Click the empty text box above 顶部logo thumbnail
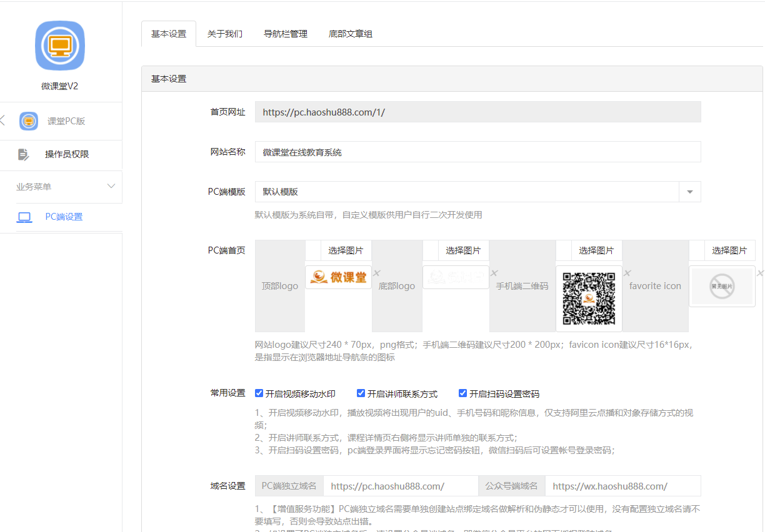Screen dimensions: 765x532 [x=313, y=250]
